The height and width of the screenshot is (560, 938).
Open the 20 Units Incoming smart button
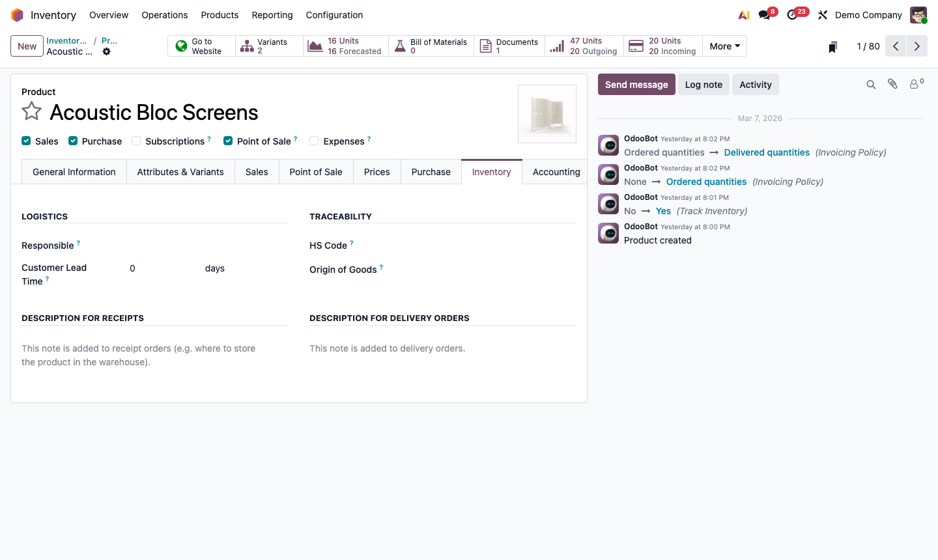[x=661, y=46]
